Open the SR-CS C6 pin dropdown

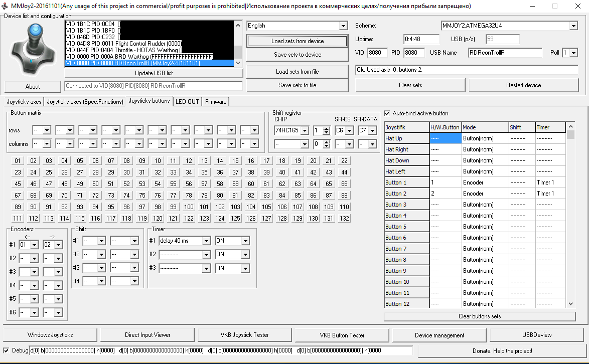click(x=349, y=130)
